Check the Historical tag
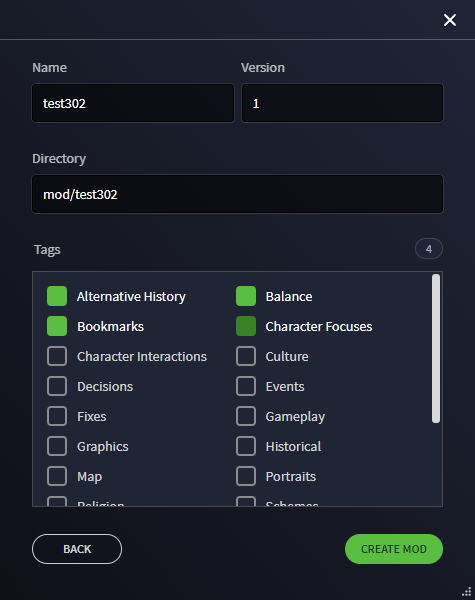Viewport: 475px width, 600px height. point(246,446)
